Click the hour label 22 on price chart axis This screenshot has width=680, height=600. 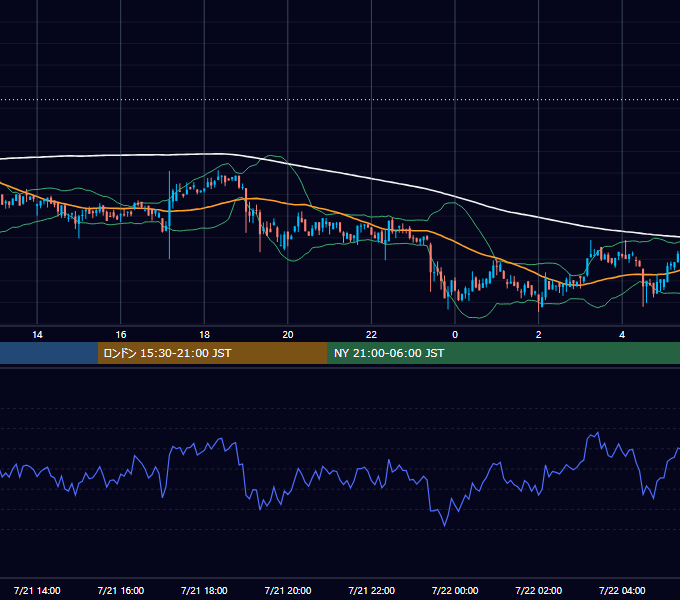[x=371, y=335]
